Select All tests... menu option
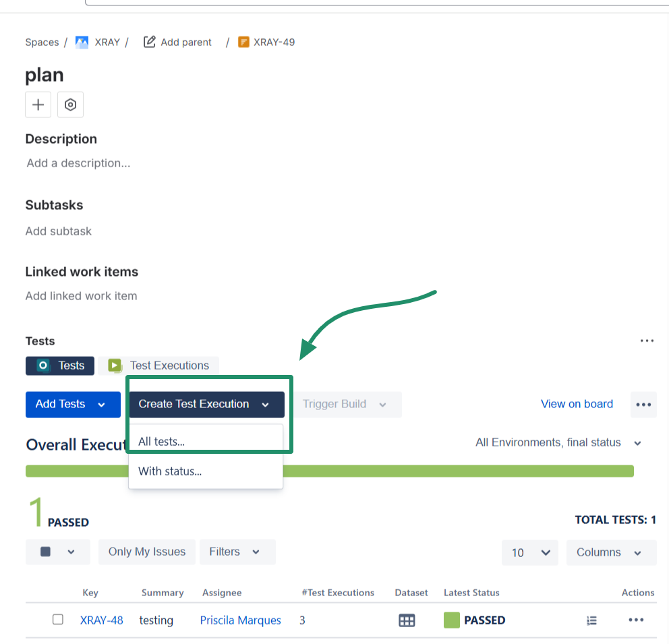 162,442
